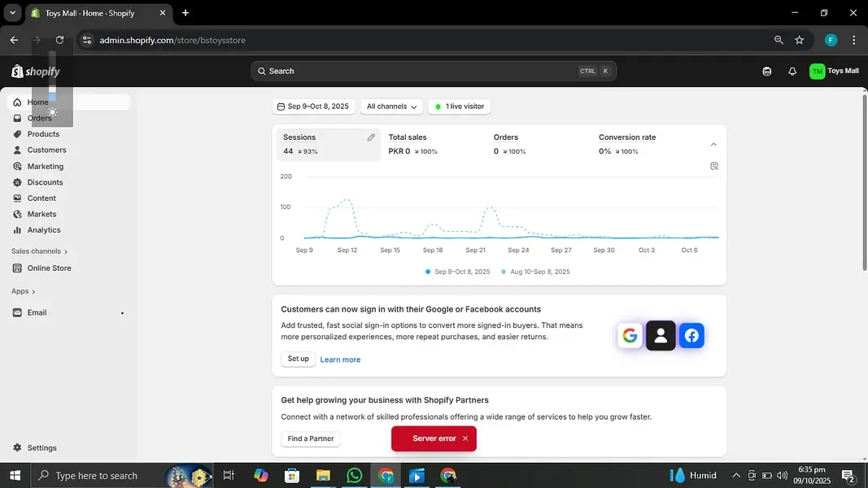
Task: Expand the Sales channels section
Action: coord(40,251)
